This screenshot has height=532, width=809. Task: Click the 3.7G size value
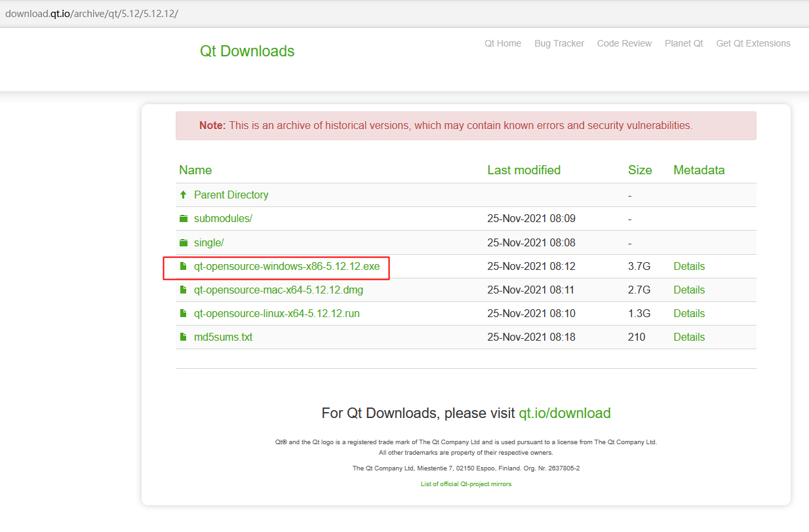[x=639, y=266]
